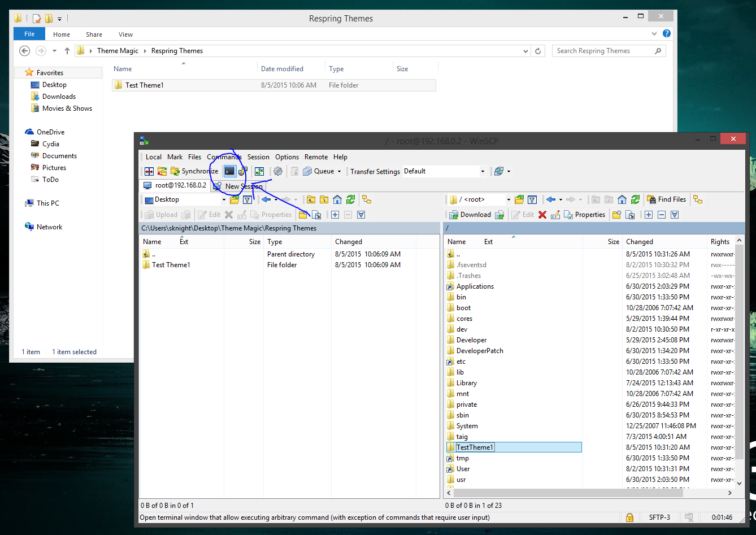Viewport: 756px width, 535px height.
Task: Delete selected remote file with red X
Action: [x=542, y=215]
